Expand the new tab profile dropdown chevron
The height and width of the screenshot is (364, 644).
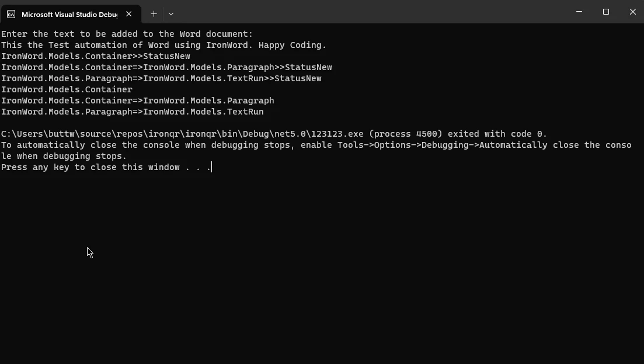(171, 14)
